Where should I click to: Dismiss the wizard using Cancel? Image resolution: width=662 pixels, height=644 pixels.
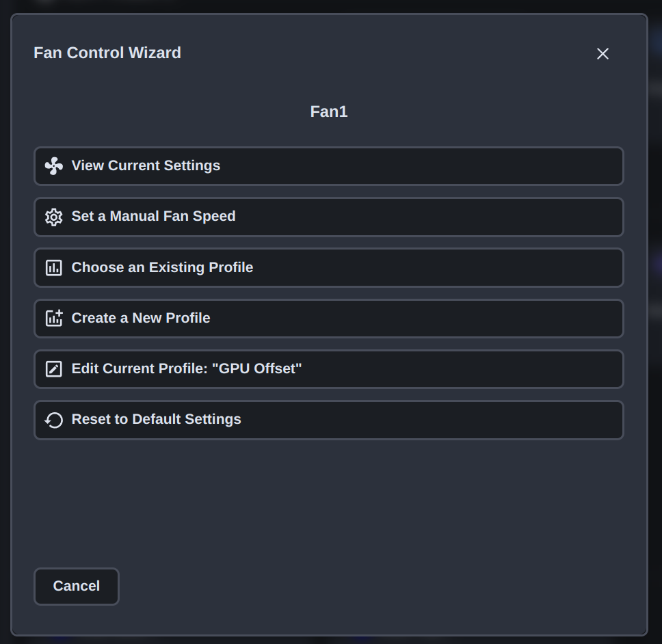[76, 586]
